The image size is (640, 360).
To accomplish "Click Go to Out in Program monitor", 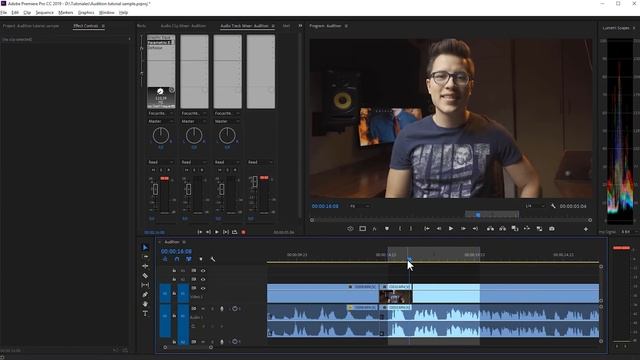I will (x=475, y=229).
